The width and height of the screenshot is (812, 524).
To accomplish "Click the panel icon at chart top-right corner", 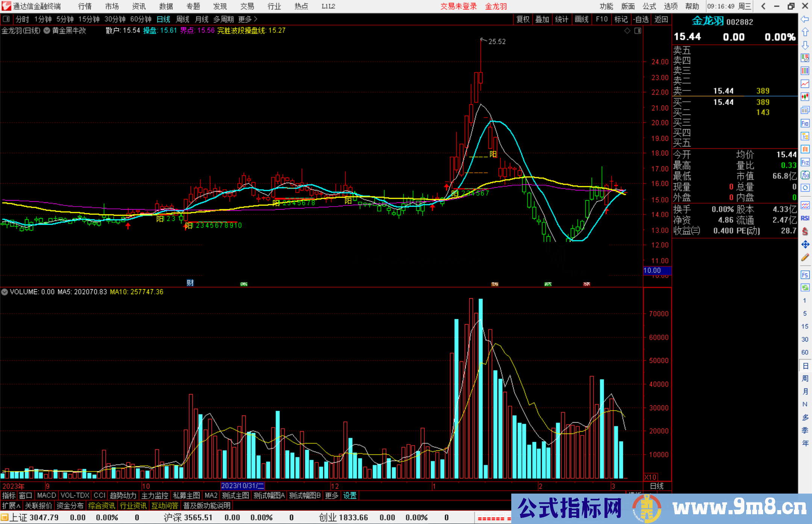I will [x=638, y=31].
